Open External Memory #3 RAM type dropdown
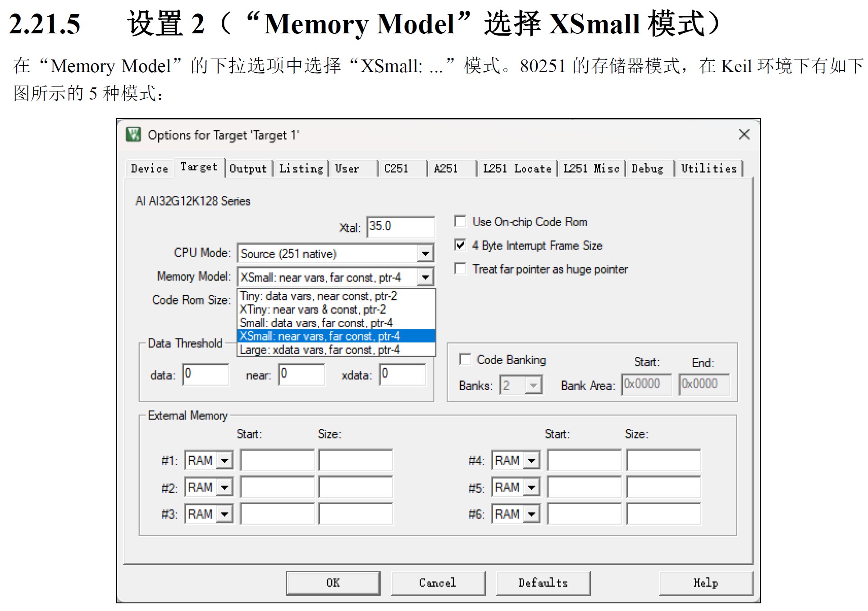The width and height of the screenshot is (868, 611). [224, 514]
